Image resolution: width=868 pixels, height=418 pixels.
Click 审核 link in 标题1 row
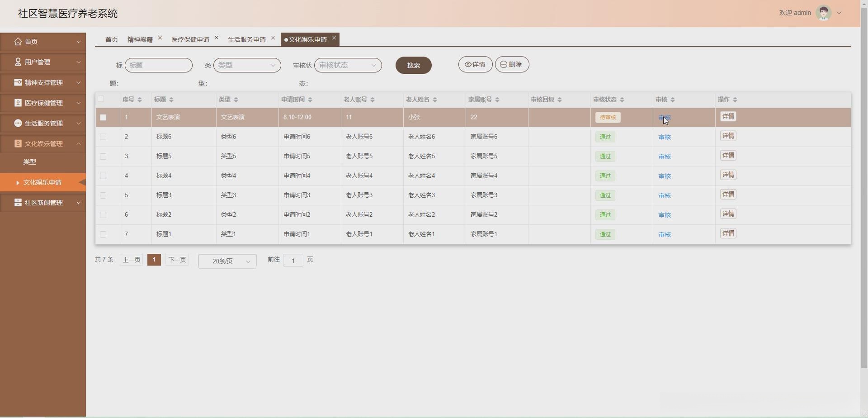[x=665, y=234]
